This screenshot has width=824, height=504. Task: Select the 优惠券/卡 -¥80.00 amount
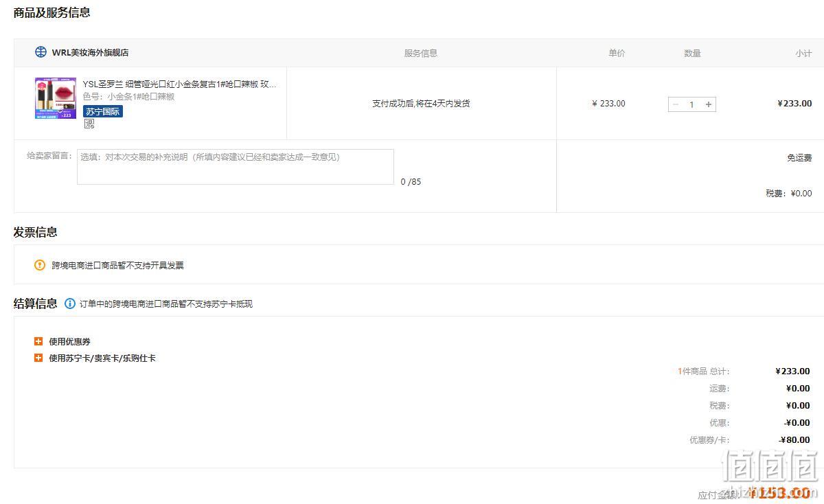click(794, 439)
